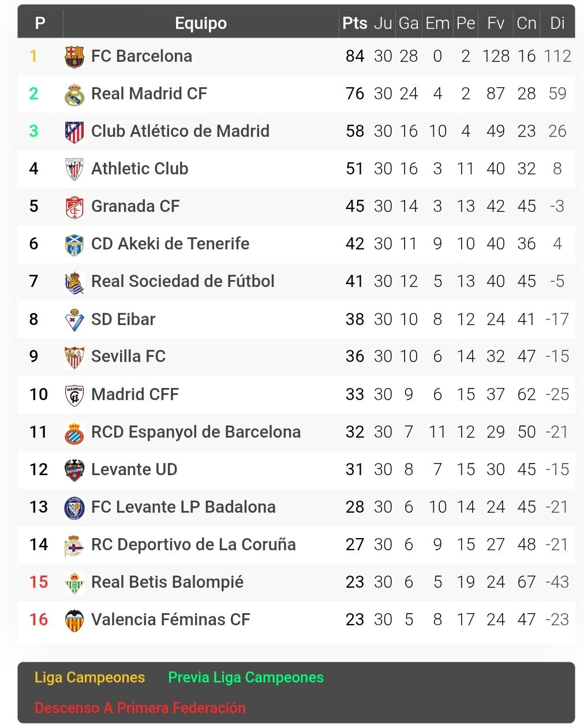
Task: Open the CD Akeki de Tenerife team link
Action: pyautogui.click(x=170, y=244)
